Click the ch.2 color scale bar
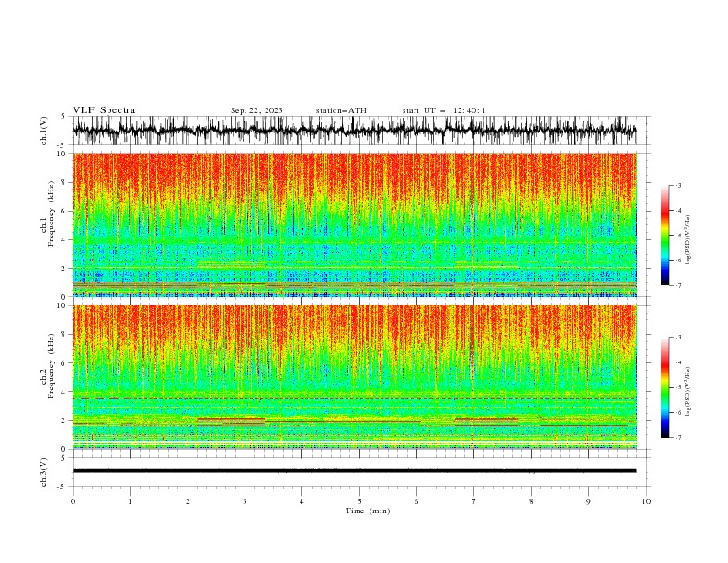 coord(665,387)
